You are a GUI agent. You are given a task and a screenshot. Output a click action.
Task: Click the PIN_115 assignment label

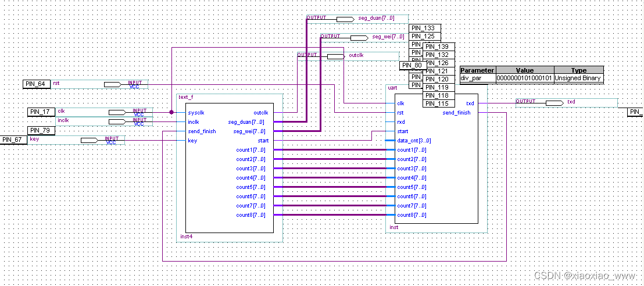tap(439, 103)
